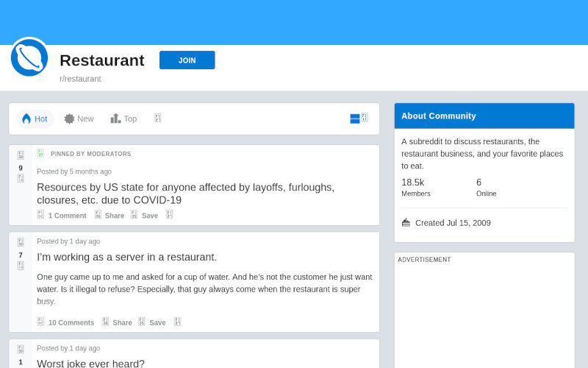Share the pinned COVID-19 resources post
This screenshot has width=588, height=368.
109,215
